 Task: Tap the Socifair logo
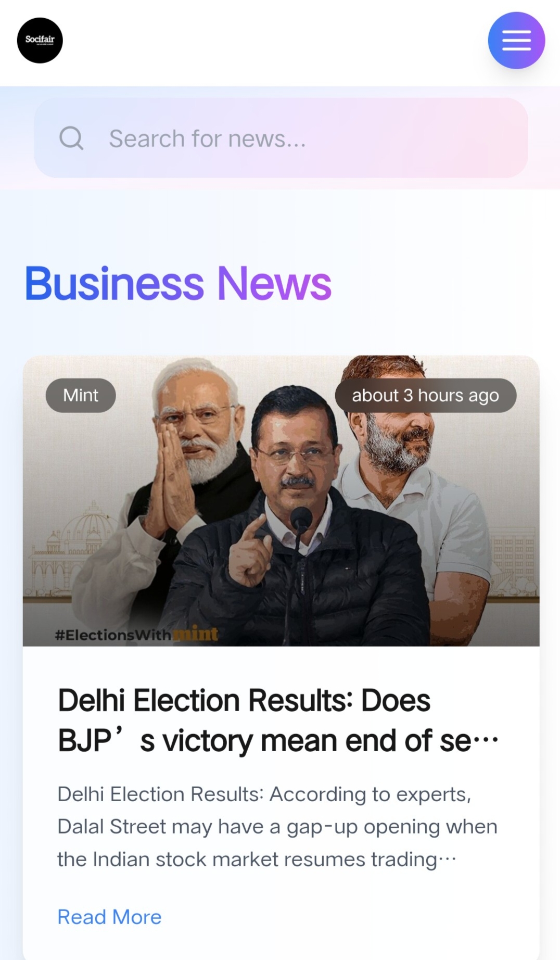(x=40, y=41)
